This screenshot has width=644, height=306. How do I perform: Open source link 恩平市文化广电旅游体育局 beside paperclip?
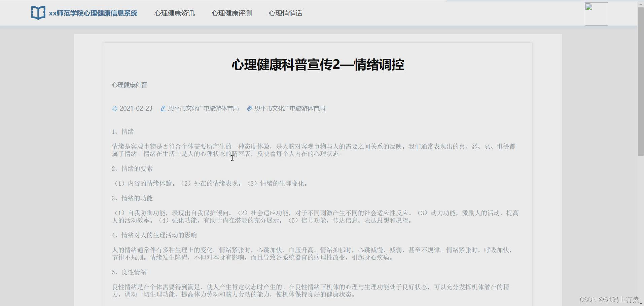pyautogui.click(x=289, y=108)
